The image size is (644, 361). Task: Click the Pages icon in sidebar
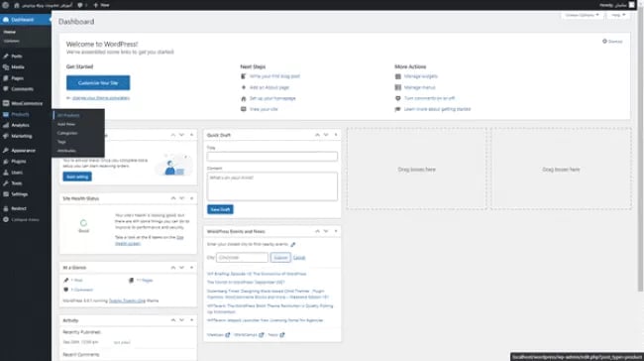pyautogui.click(x=6, y=78)
